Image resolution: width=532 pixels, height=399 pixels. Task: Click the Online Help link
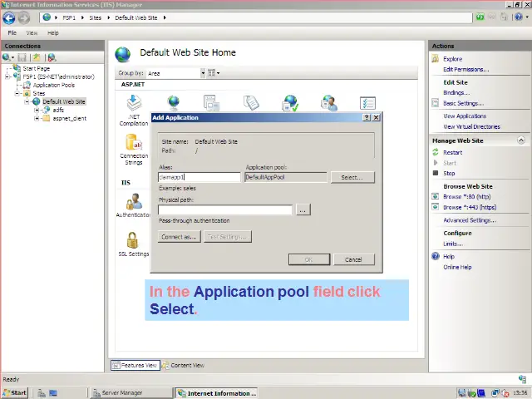pyautogui.click(x=457, y=267)
